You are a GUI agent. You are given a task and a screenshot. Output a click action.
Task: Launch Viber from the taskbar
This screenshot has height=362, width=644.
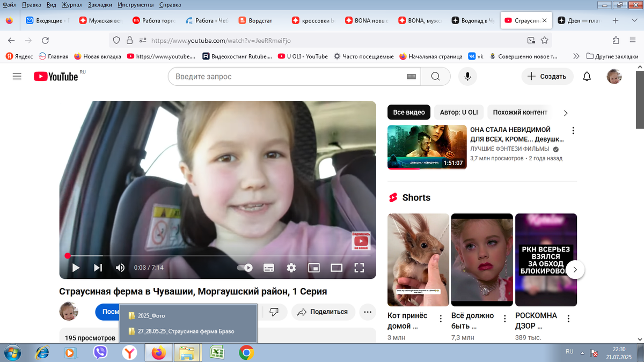pyautogui.click(x=100, y=352)
